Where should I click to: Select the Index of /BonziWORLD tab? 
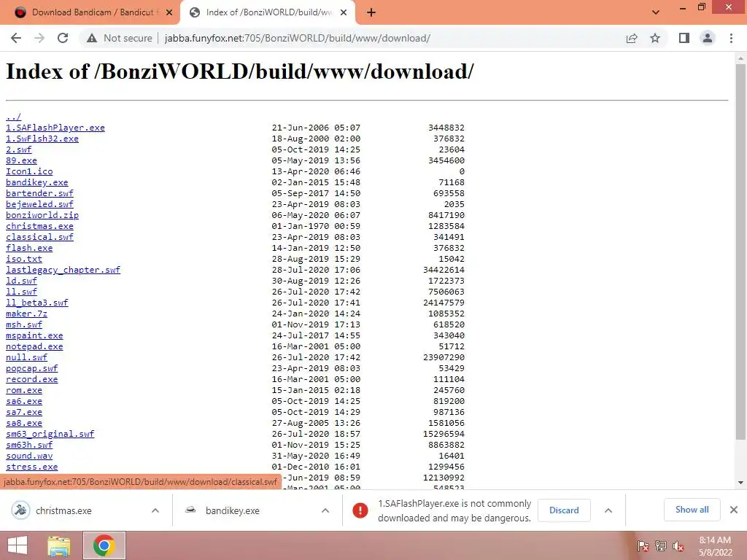[268, 12]
